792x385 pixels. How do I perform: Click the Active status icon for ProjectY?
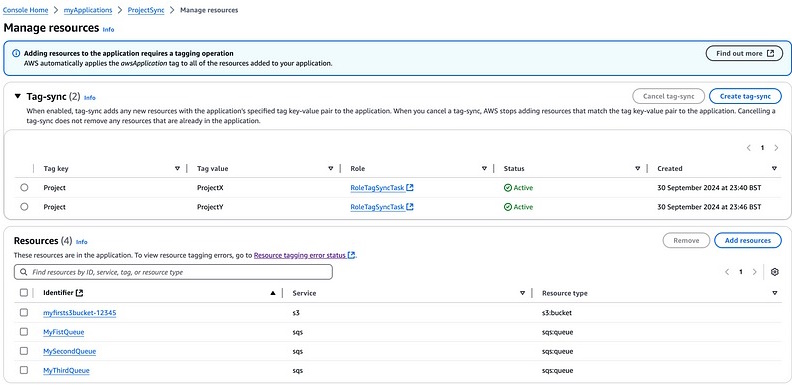508,207
